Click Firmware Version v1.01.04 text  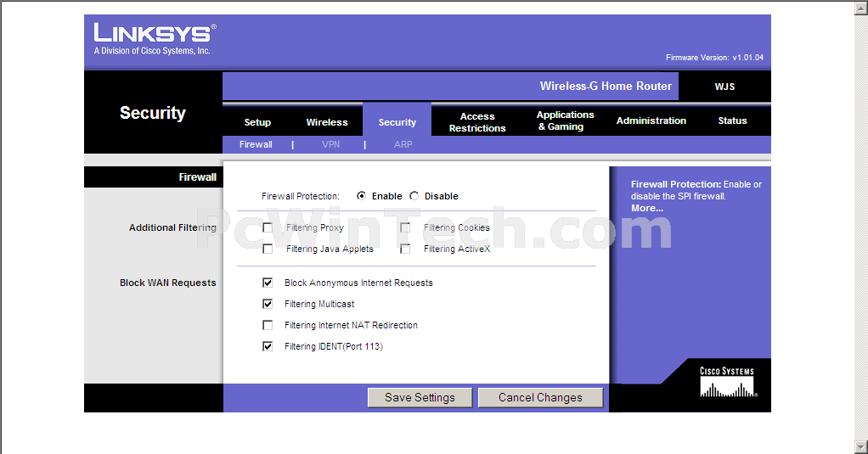point(714,58)
